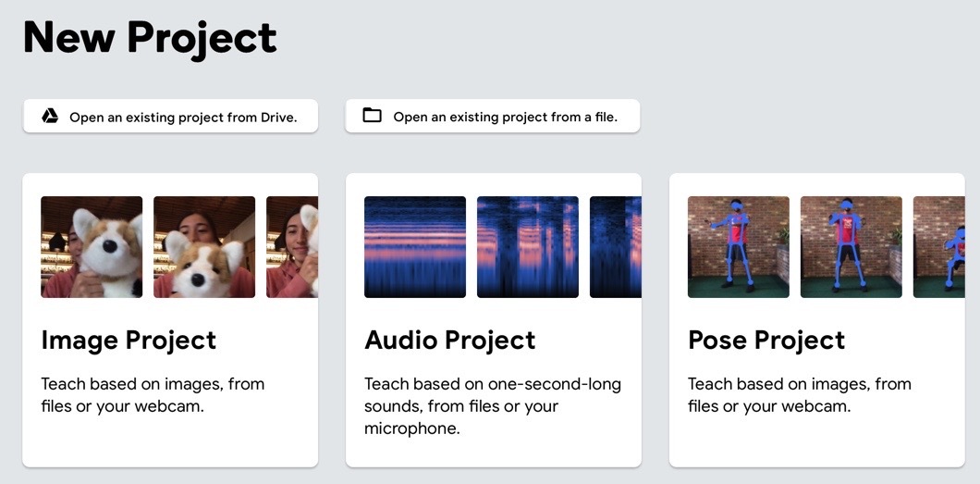This screenshot has height=484, width=980.
Task: Open an existing project from Drive
Action: [x=171, y=117]
